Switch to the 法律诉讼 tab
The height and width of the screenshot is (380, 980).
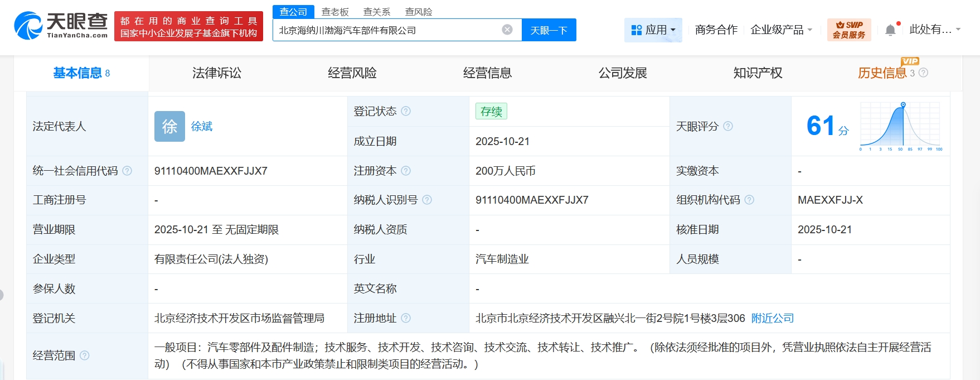click(217, 73)
